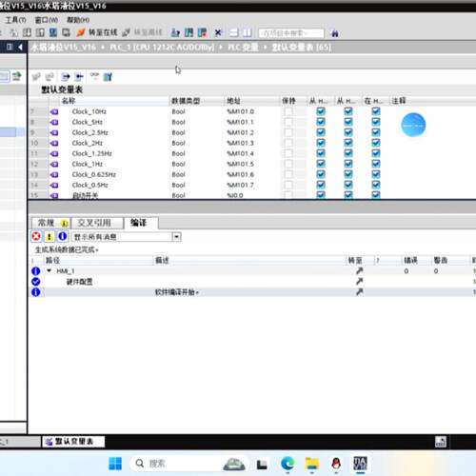476x476 pixels.
Task: Select the 编译 tab
Action: [141, 223]
